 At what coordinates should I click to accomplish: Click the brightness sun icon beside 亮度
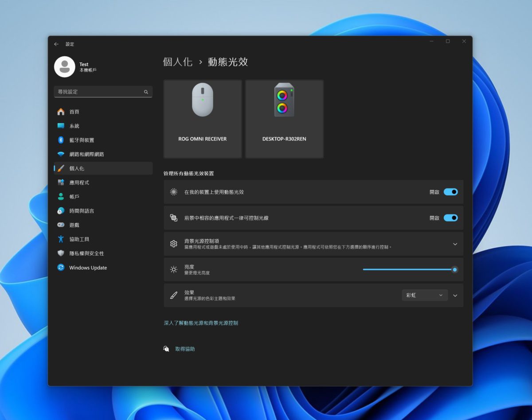(173, 269)
